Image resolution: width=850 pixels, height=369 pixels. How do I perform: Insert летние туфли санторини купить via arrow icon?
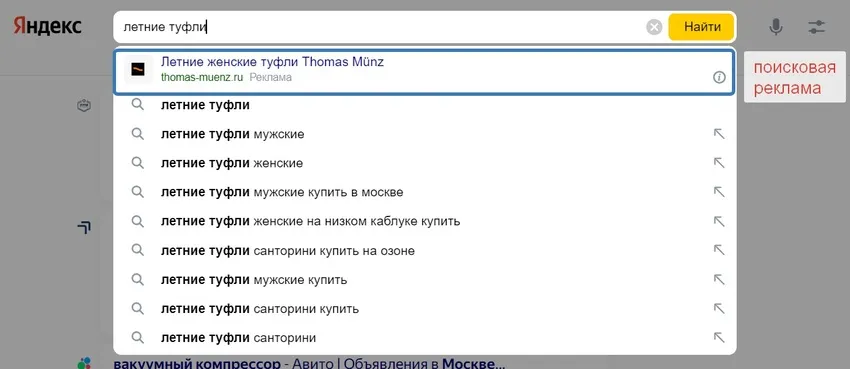(719, 309)
